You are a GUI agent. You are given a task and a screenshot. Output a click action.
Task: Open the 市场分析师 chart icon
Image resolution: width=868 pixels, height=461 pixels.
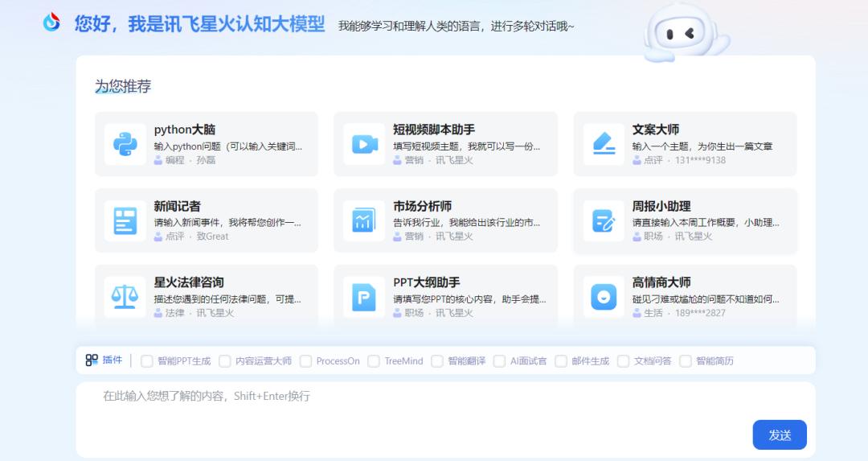(364, 220)
